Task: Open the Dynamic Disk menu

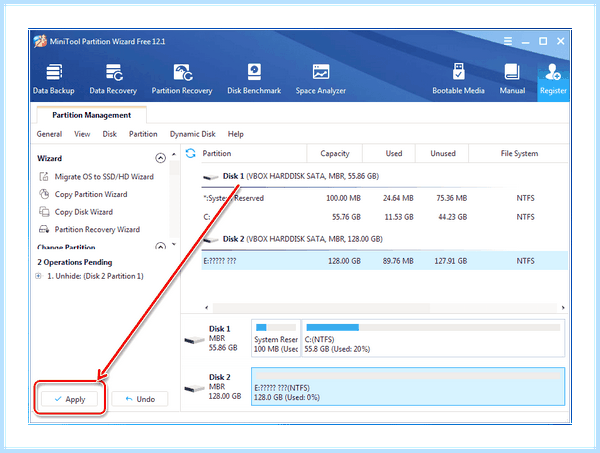Action: click(193, 134)
